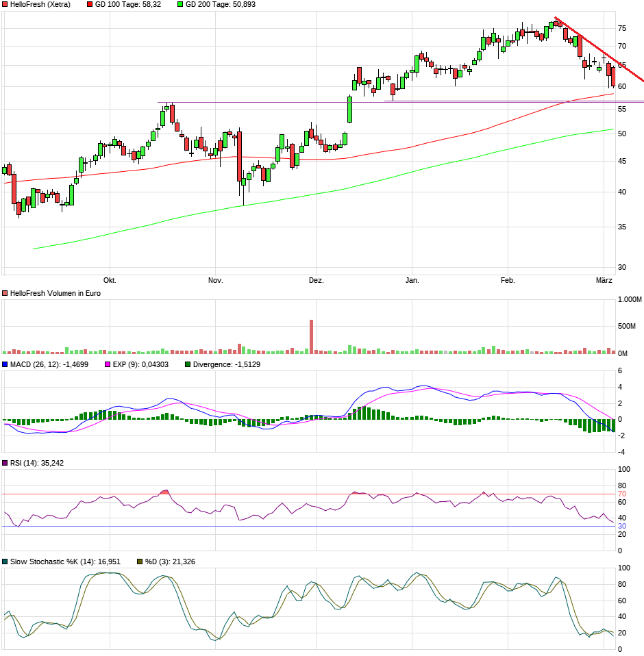This screenshot has width=644, height=656.
Task: Click the HelloFresh (Xetra) red legend swatch
Action: pos(5,5)
